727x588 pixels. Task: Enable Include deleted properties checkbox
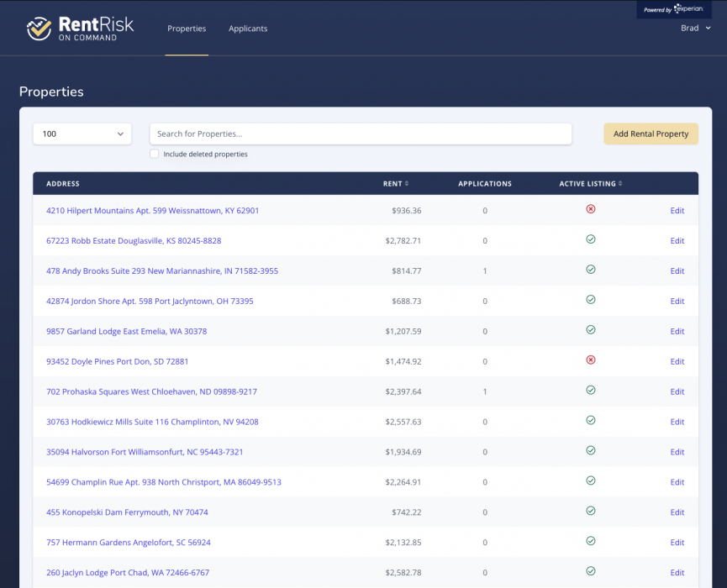tap(155, 155)
